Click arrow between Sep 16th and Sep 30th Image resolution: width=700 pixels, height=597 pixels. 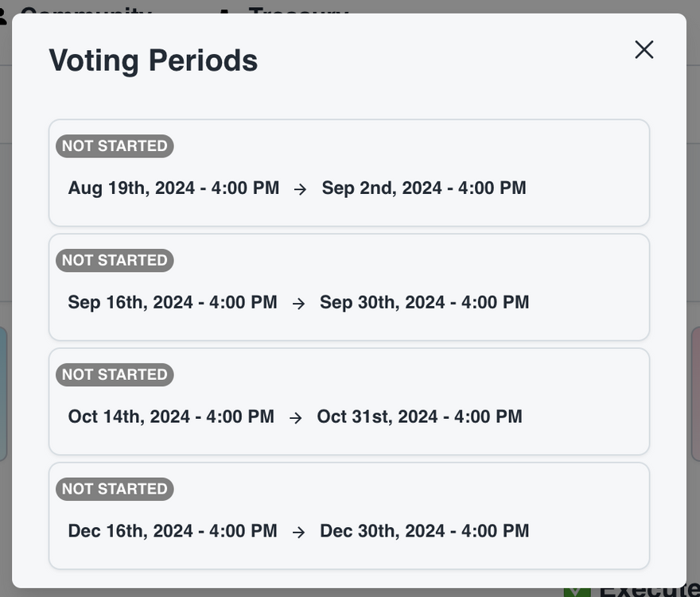[x=298, y=303]
